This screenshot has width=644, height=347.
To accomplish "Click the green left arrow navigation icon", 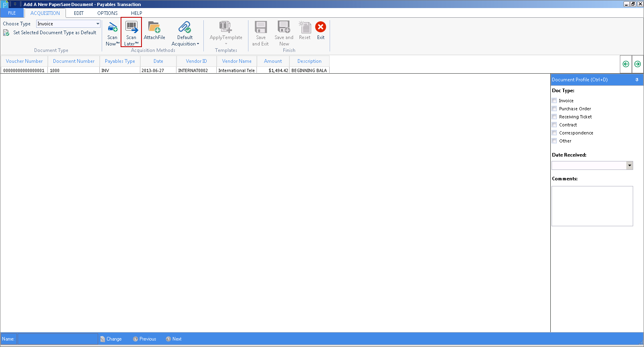I will tap(626, 64).
